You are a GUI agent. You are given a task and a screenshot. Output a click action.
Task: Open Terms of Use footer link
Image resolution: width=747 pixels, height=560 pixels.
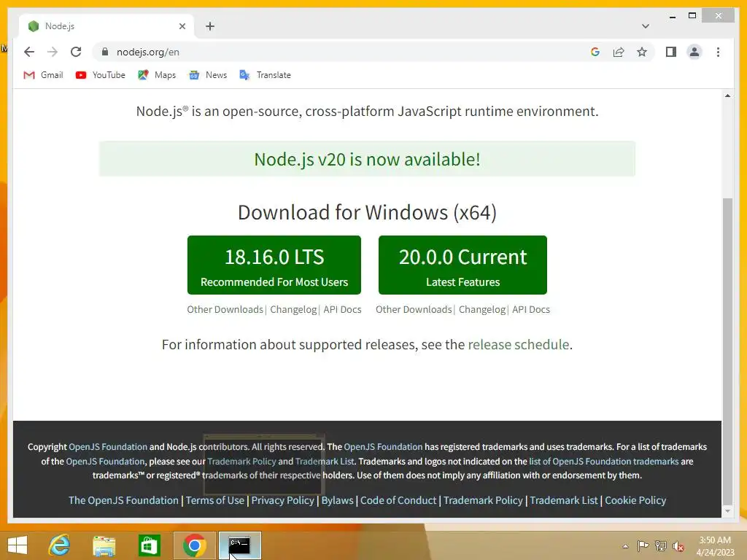[215, 500]
